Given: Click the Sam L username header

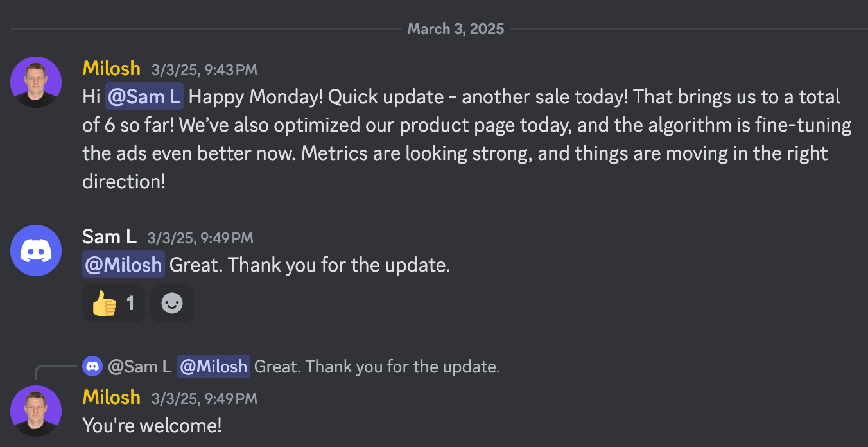Looking at the screenshot, I should [109, 237].
